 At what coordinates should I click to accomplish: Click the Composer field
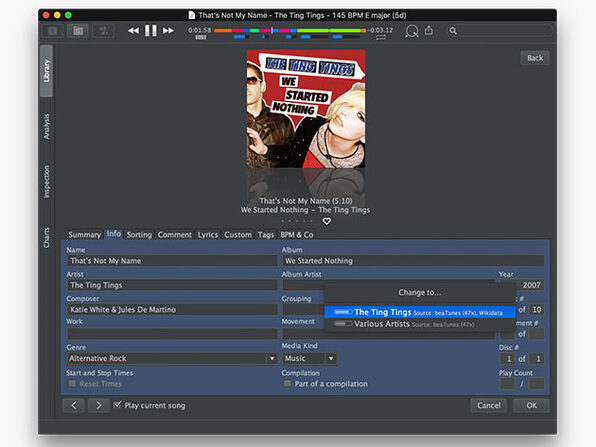pyautogui.click(x=173, y=309)
